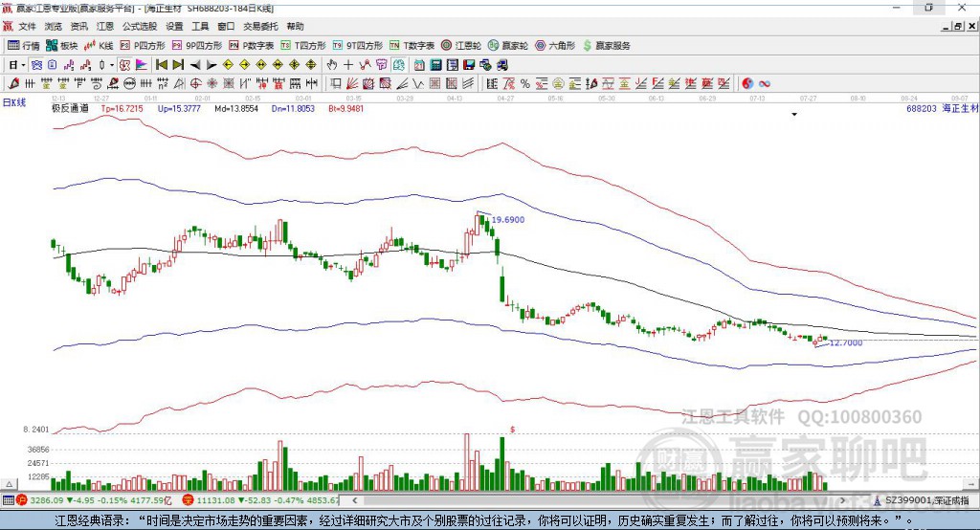Click the Bt=9.9481 indicator value
Viewport: 980px width, 530px height.
(x=346, y=109)
